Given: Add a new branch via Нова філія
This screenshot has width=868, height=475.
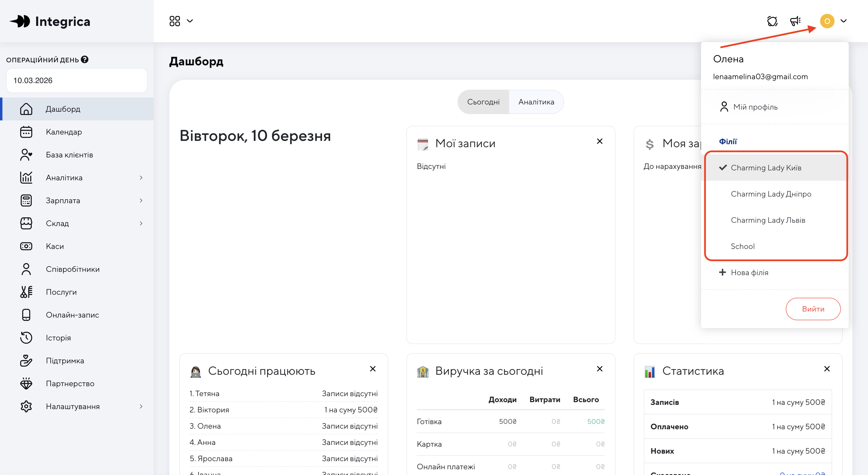Looking at the screenshot, I should [749, 272].
